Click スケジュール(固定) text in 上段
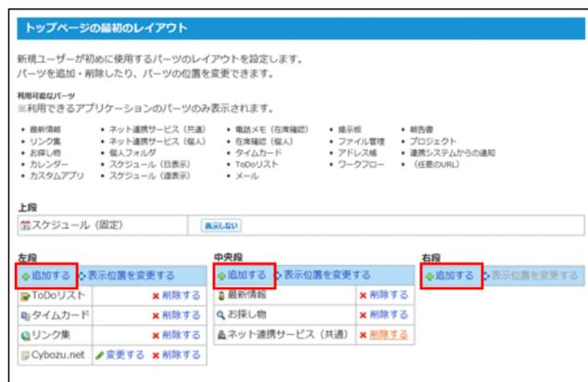The height and width of the screenshot is (382, 588). coord(77,225)
